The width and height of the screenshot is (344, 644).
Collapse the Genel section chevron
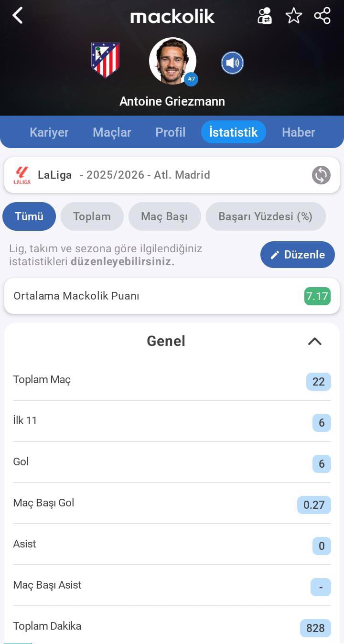coord(314,341)
